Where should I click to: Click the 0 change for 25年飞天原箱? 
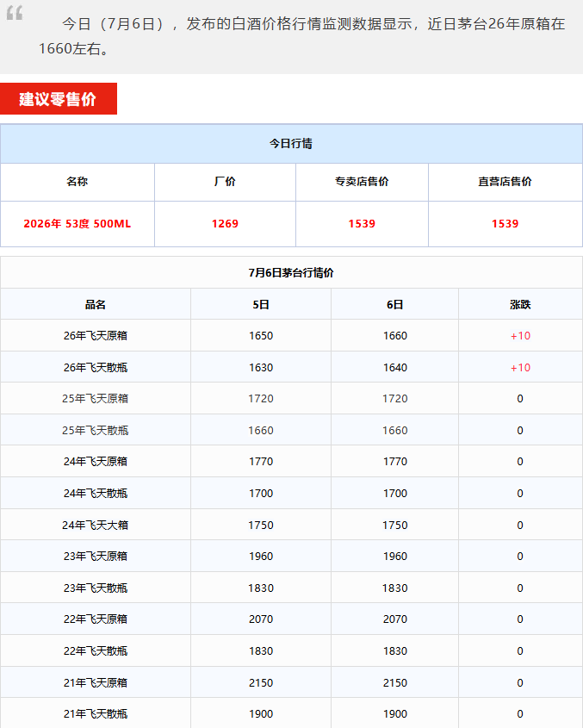[520, 398]
